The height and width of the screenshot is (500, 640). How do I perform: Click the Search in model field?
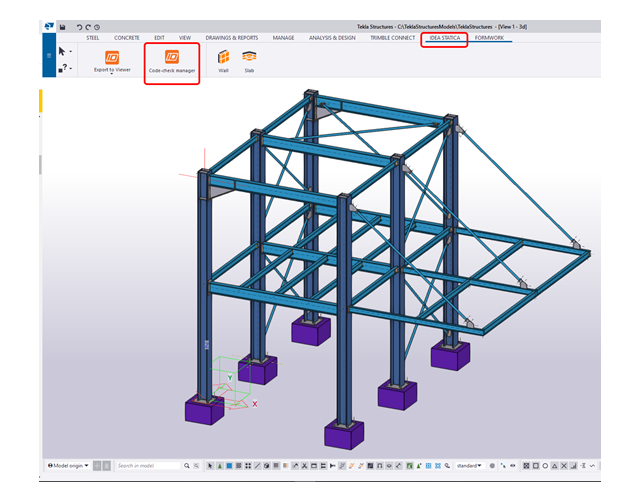[x=147, y=466]
